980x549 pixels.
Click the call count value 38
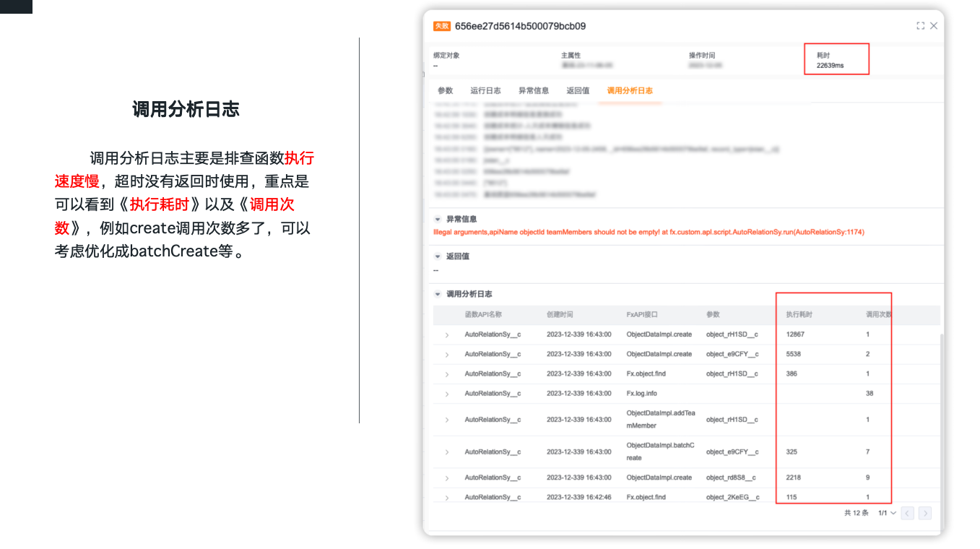870,394
